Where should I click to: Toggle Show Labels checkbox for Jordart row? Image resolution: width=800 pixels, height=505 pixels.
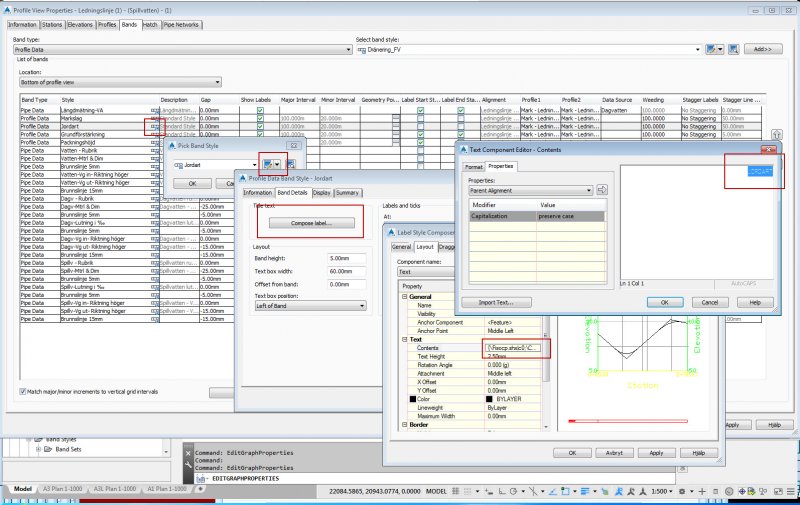pyautogui.click(x=260, y=127)
